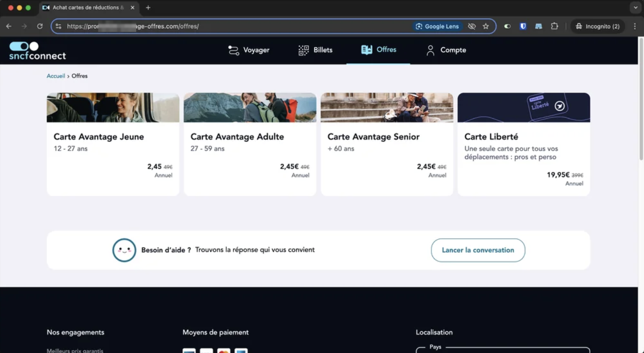Image resolution: width=644 pixels, height=353 pixels.
Task: Click the blue shorts extension icon
Action: pyautogui.click(x=539, y=27)
